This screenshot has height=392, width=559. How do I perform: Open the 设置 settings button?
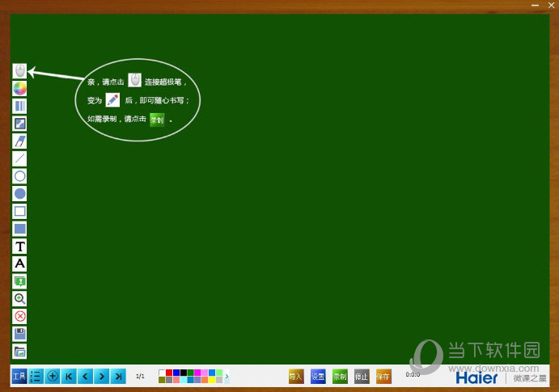pyautogui.click(x=318, y=376)
